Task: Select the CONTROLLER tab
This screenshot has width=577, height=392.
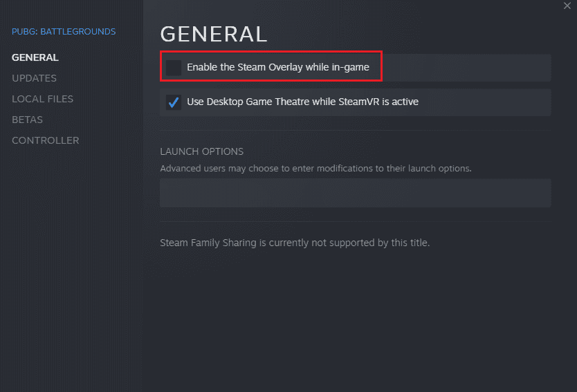Action: 45,140
